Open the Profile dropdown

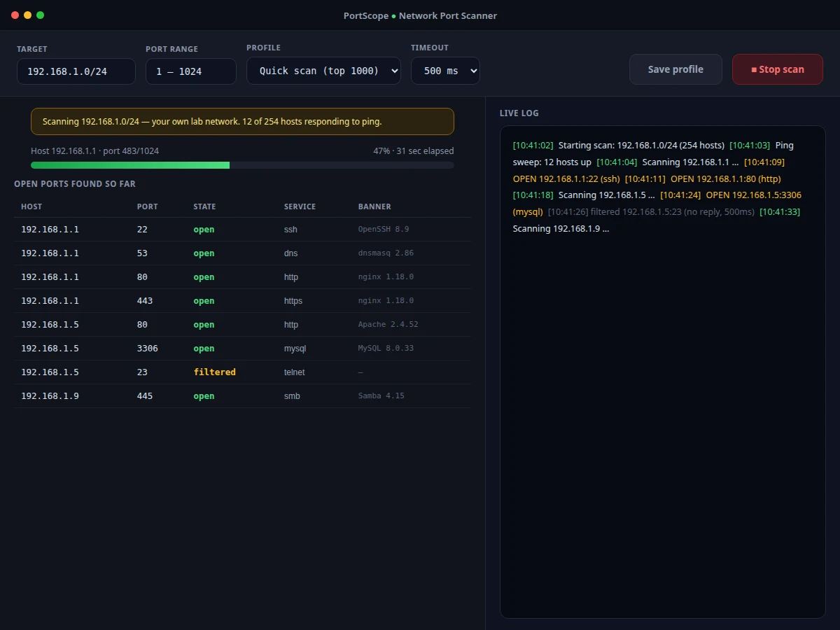(323, 71)
